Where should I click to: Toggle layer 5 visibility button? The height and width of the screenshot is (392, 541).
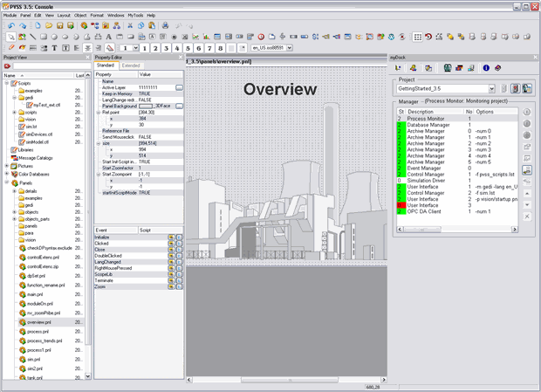tap(188, 47)
